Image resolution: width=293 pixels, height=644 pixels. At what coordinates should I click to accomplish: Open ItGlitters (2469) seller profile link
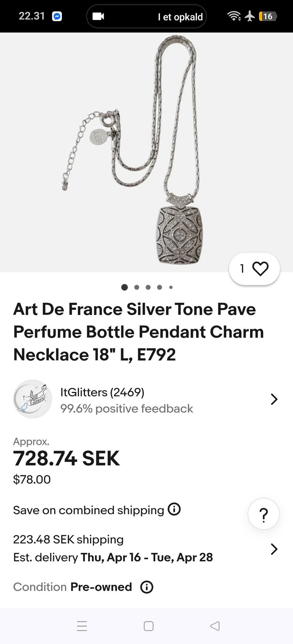click(x=102, y=392)
